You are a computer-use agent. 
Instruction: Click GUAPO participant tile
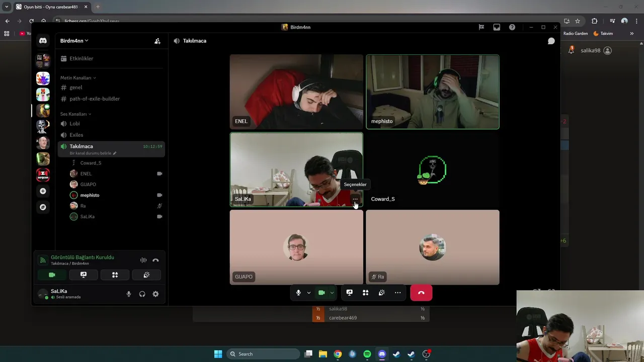[x=296, y=247]
